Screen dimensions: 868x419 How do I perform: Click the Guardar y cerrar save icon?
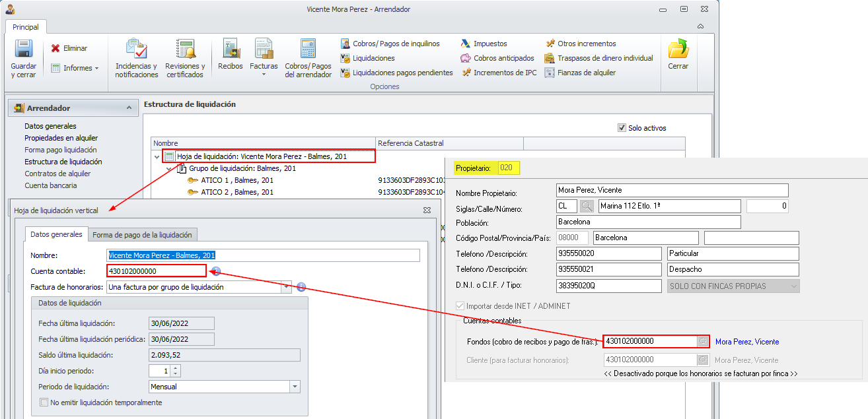click(24, 50)
